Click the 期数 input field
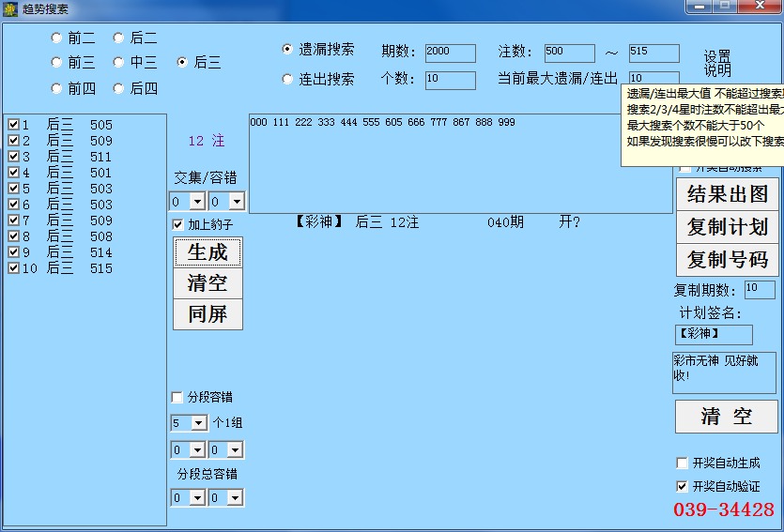 click(450, 53)
